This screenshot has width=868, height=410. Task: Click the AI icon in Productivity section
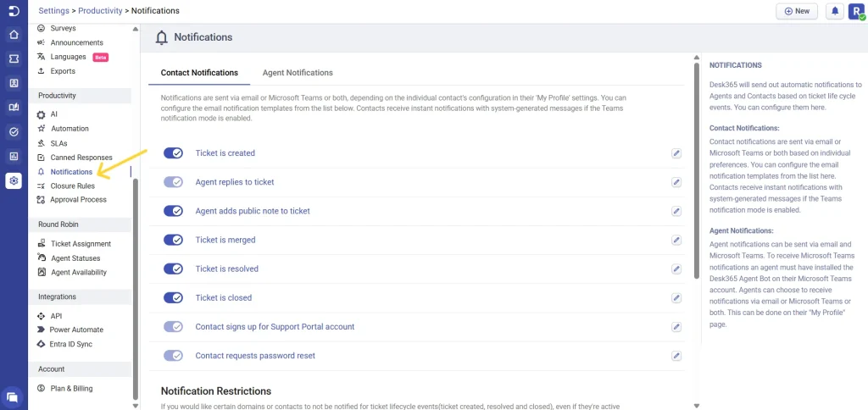(x=41, y=114)
